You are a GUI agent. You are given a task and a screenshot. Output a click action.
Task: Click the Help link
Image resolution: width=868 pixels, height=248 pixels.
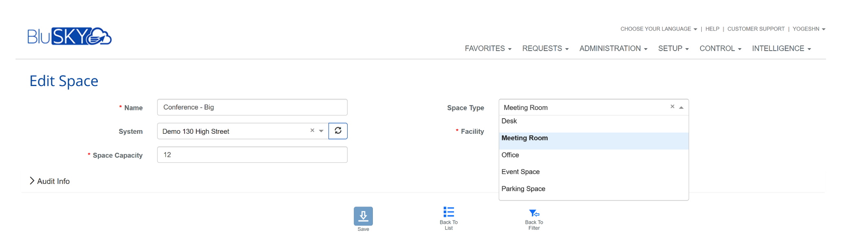[x=712, y=29]
